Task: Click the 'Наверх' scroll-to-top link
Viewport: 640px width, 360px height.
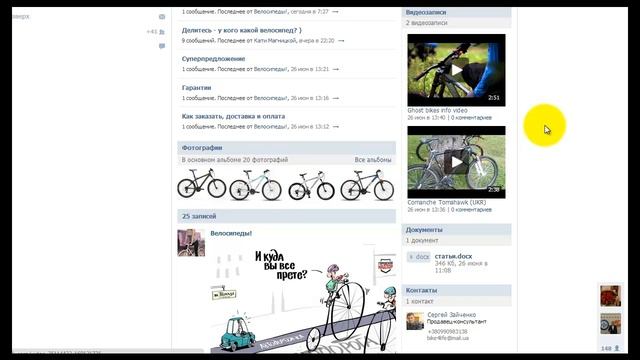Action: (x=21, y=17)
